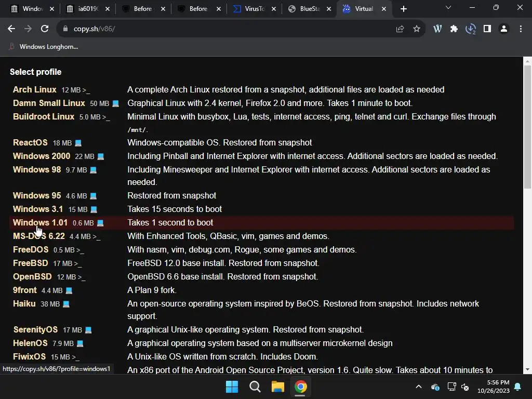Click the page vertical scrollbar thumb

527,127
